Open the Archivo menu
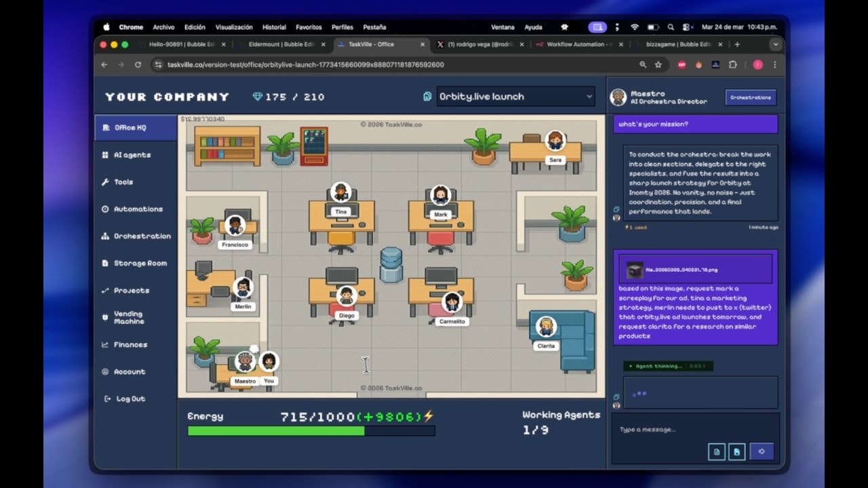The height and width of the screenshot is (488, 868). point(163,27)
